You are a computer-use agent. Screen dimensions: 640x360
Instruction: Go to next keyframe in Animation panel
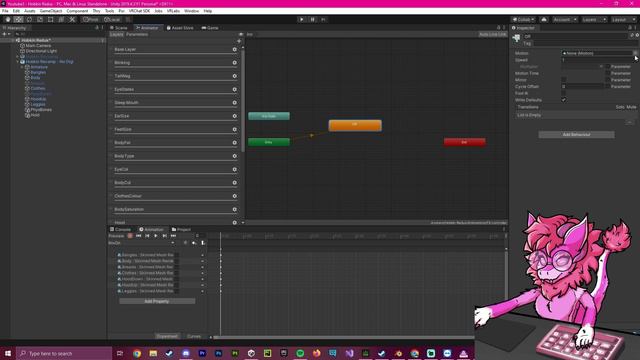tap(164, 236)
